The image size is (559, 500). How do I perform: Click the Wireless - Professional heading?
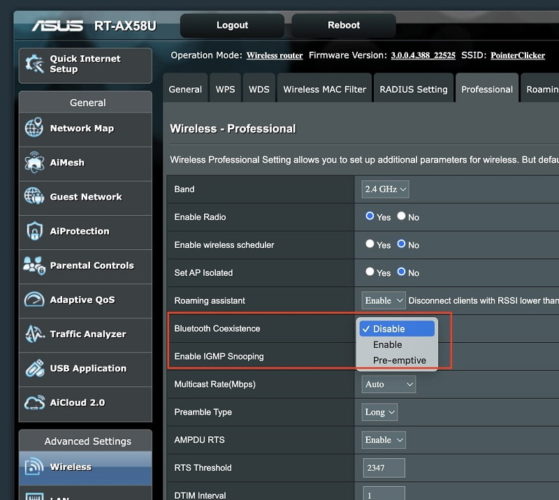pyautogui.click(x=232, y=129)
